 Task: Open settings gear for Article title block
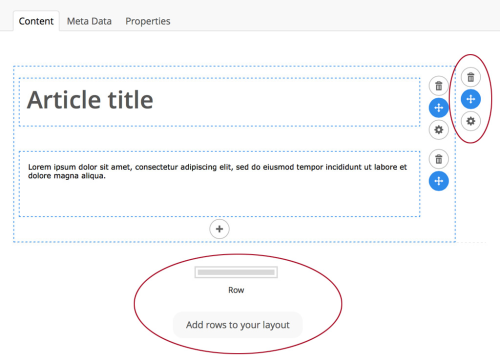439,130
